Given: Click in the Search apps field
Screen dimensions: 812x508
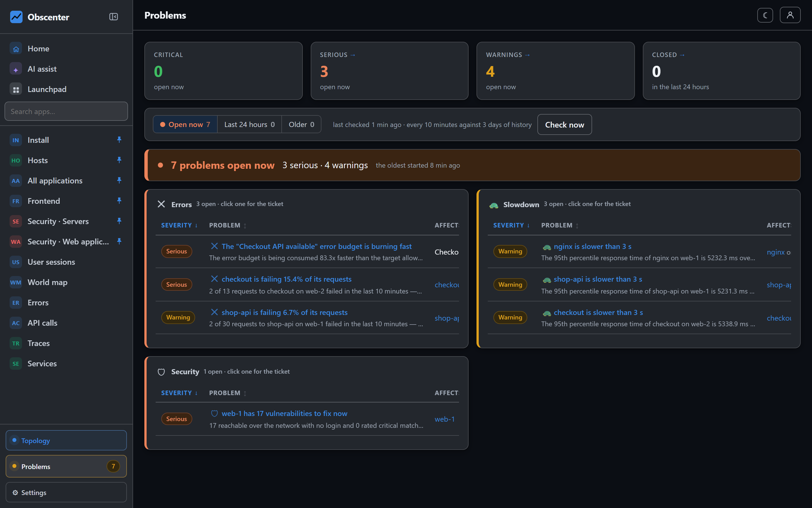Looking at the screenshot, I should coord(66,111).
